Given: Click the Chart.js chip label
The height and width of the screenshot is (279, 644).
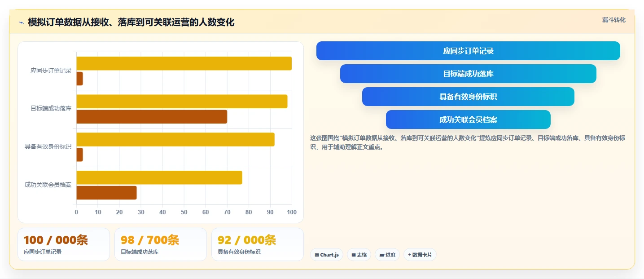Looking at the screenshot, I should pos(329,255).
